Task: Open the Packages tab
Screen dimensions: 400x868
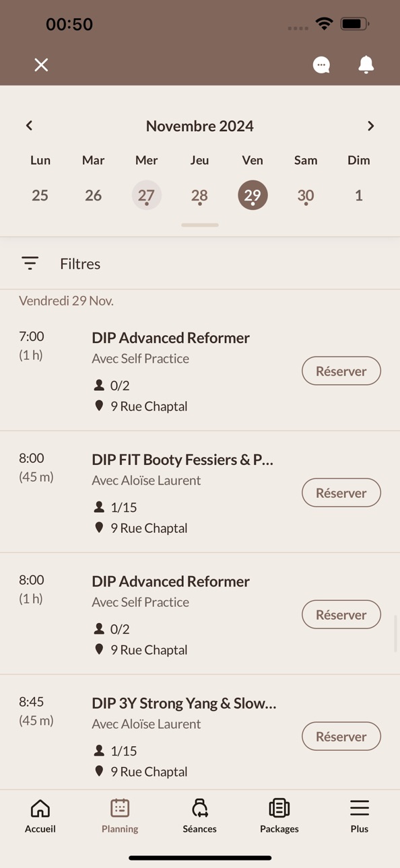Action: [x=279, y=816]
